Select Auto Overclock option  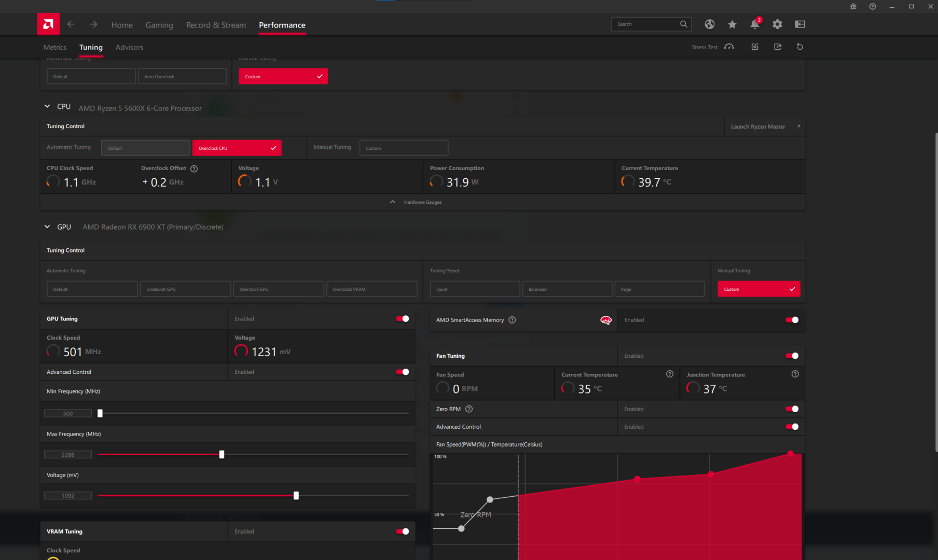pyautogui.click(x=183, y=76)
